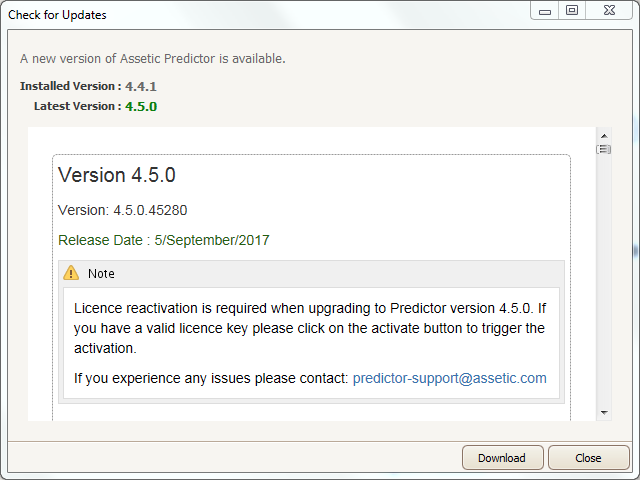Click the Version 4.5.0 heading

pyautogui.click(x=117, y=175)
